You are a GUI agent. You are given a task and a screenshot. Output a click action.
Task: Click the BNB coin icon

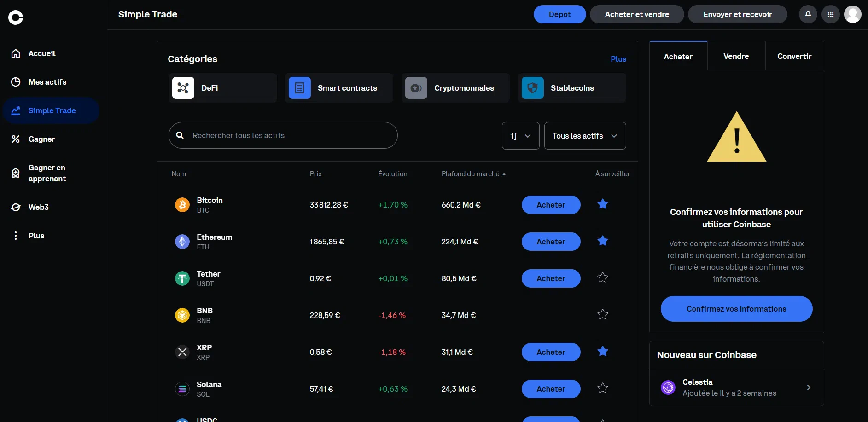tap(182, 315)
